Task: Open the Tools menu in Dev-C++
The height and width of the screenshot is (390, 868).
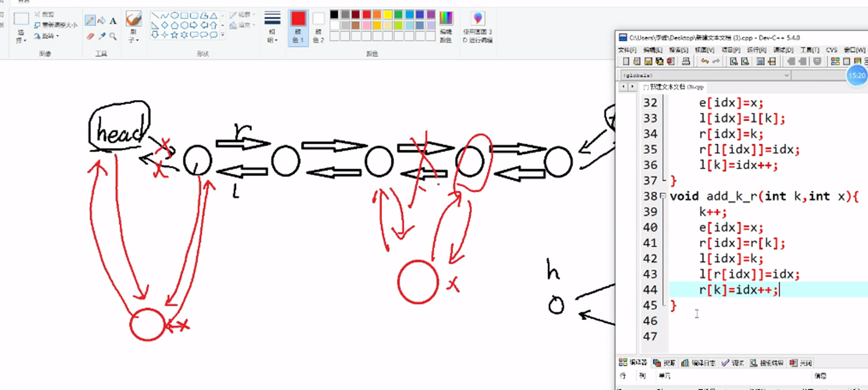Action: point(810,50)
